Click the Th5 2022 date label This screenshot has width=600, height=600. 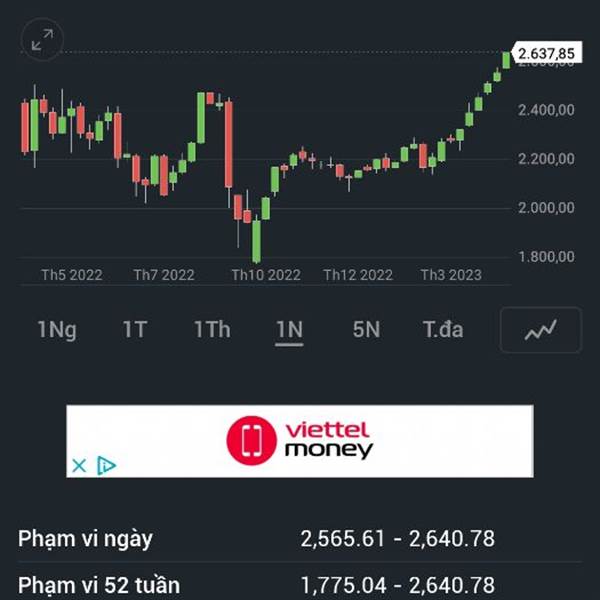tap(72, 275)
